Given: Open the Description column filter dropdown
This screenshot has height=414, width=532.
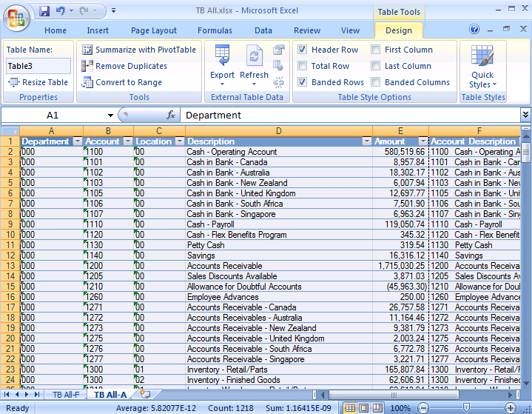Looking at the screenshot, I should pyautogui.click(x=367, y=141).
